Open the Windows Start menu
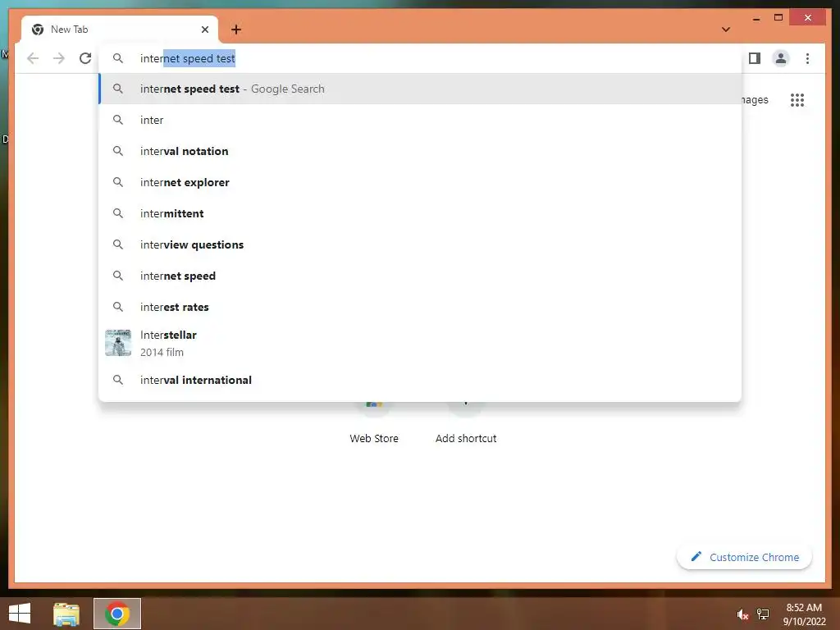This screenshot has width=840, height=630. pyautogui.click(x=20, y=614)
